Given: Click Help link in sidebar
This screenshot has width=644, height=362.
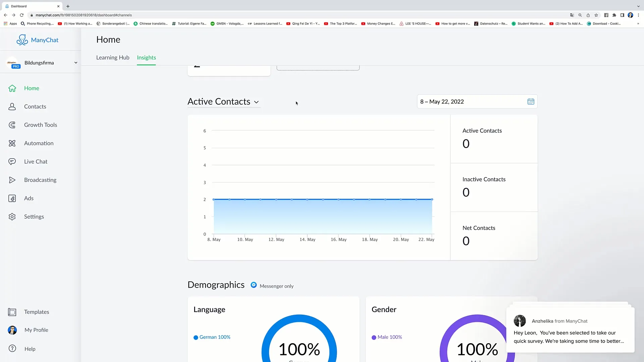Looking at the screenshot, I should click(x=30, y=348).
